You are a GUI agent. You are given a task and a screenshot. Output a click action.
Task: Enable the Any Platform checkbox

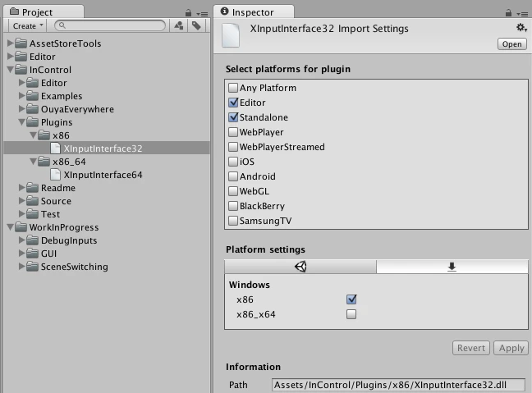click(233, 88)
